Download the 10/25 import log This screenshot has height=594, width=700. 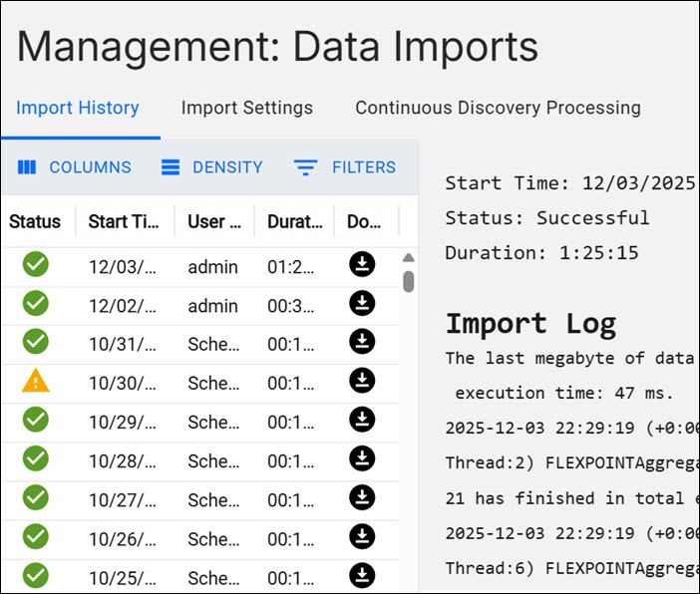coord(362,576)
